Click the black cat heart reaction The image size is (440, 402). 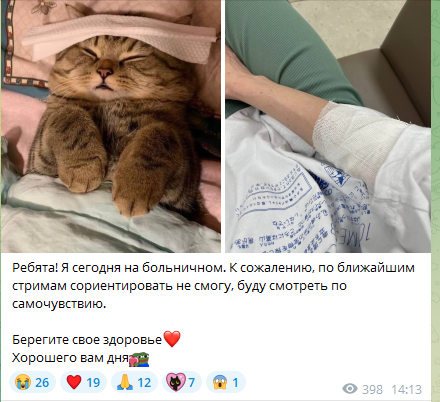click(x=182, y=382)
